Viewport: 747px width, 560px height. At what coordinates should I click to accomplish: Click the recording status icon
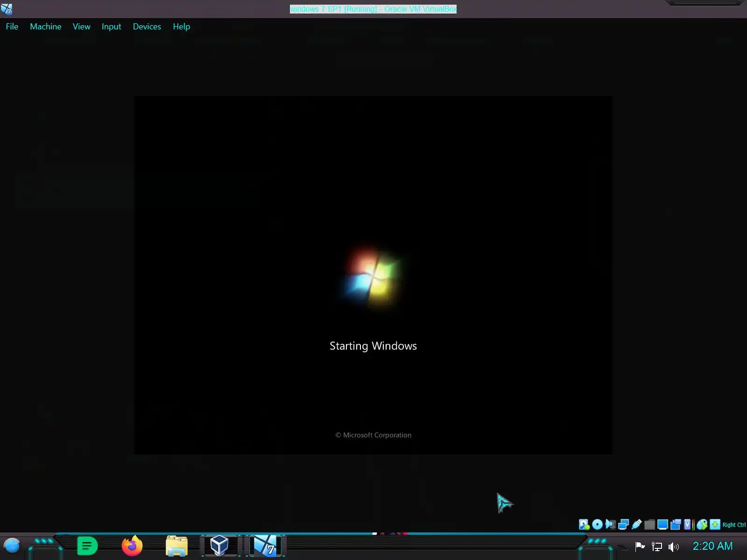pos(676,525)
